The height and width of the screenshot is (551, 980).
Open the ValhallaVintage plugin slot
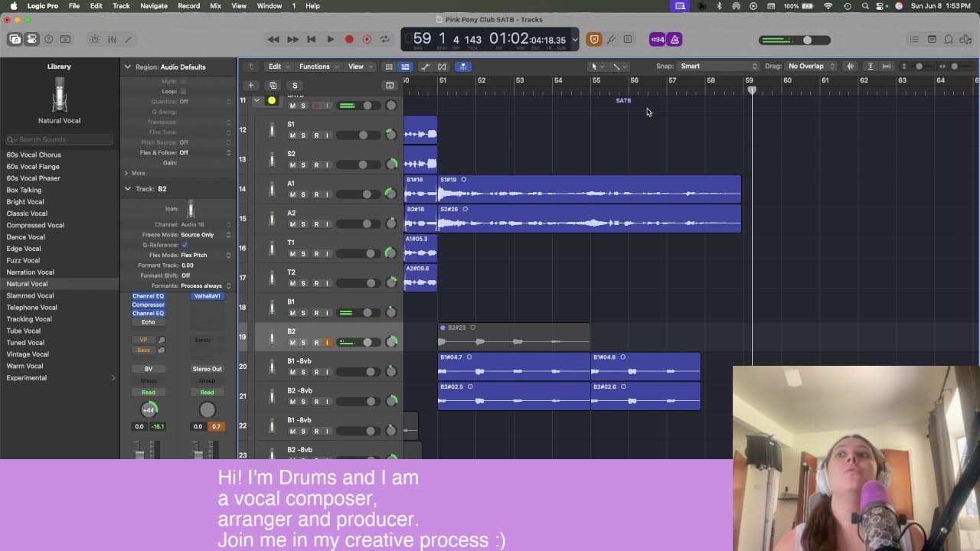[x=207, y=296]
